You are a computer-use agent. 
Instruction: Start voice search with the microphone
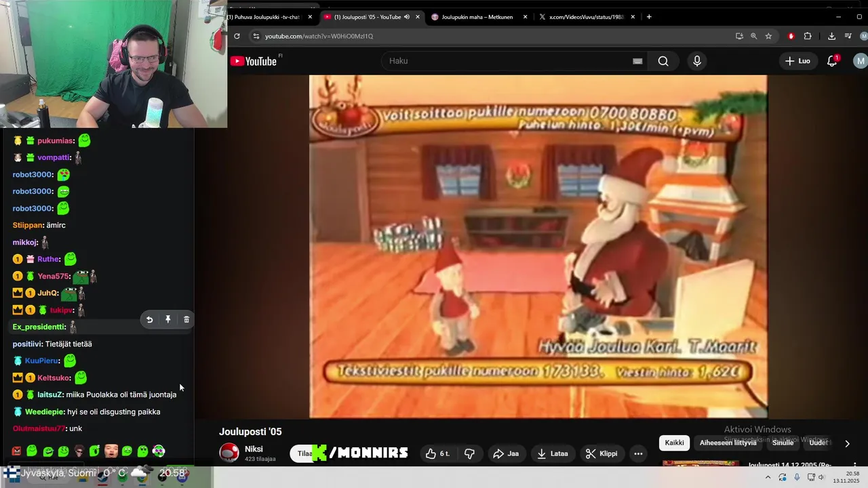697,61
